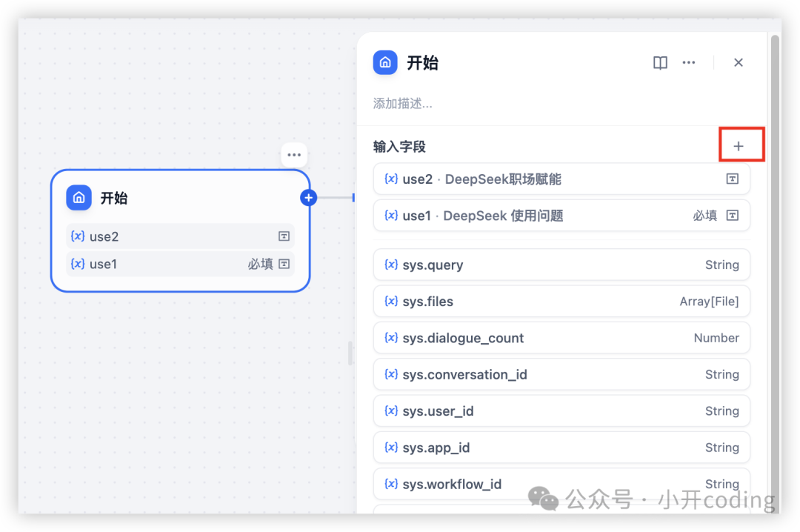800x532 pixels.
Task: Open the three-dot menu in panel header
Action: 689,63
